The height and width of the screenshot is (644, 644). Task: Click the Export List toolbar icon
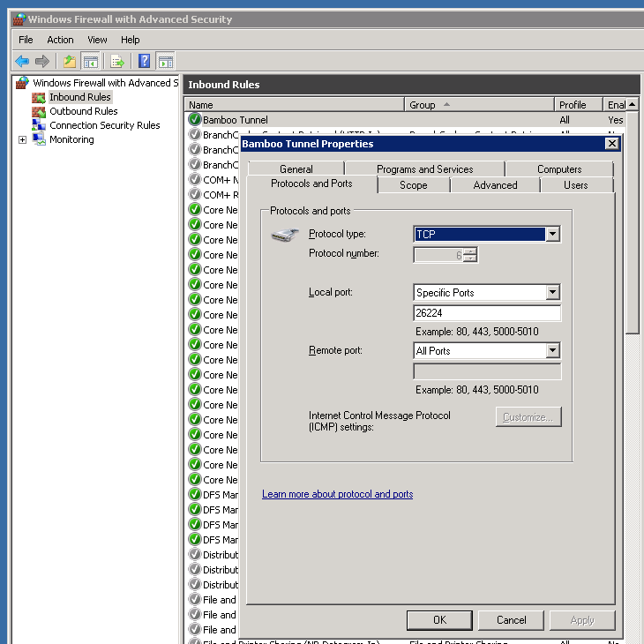click(116, 61)
